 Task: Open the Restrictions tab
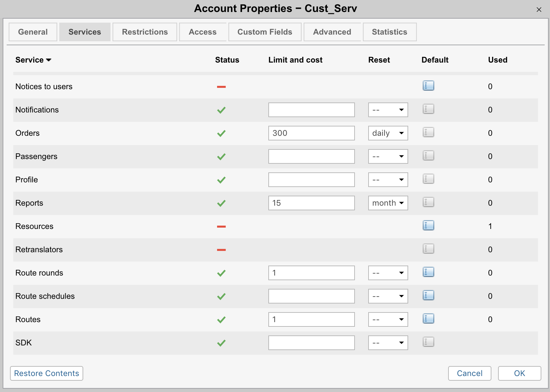144,32
